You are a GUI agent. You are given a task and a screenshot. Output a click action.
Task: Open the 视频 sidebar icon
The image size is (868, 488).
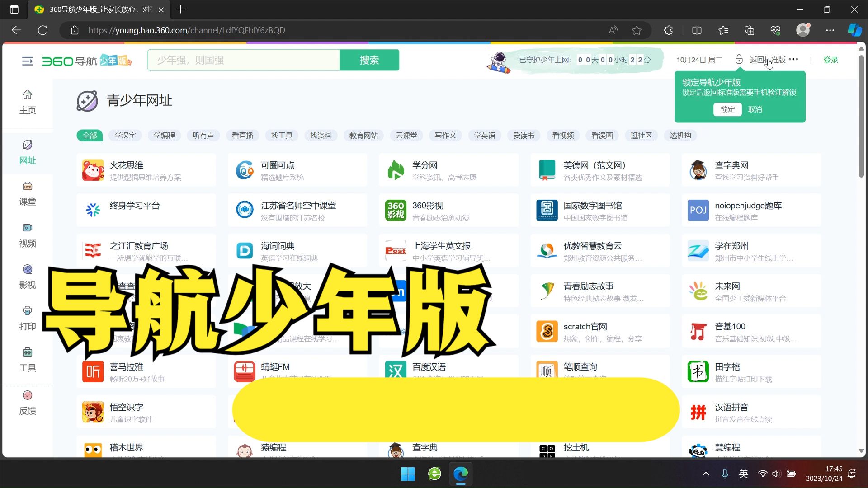pyautogui.click(x=27, y=228)
